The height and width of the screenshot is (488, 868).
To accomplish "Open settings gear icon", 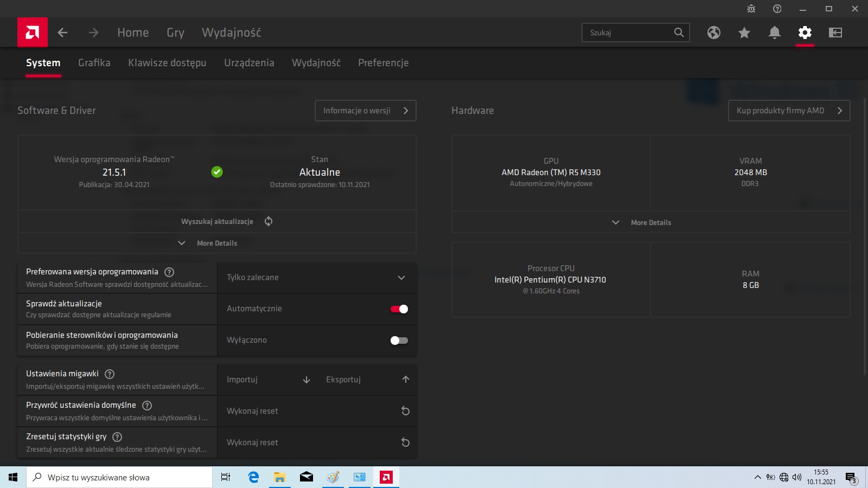I will (x=805, y=33).
